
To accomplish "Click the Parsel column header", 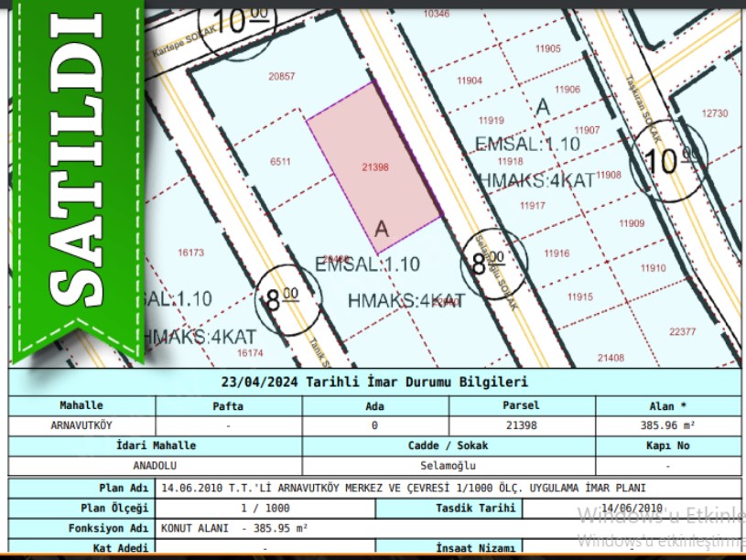I will point(521,405).
